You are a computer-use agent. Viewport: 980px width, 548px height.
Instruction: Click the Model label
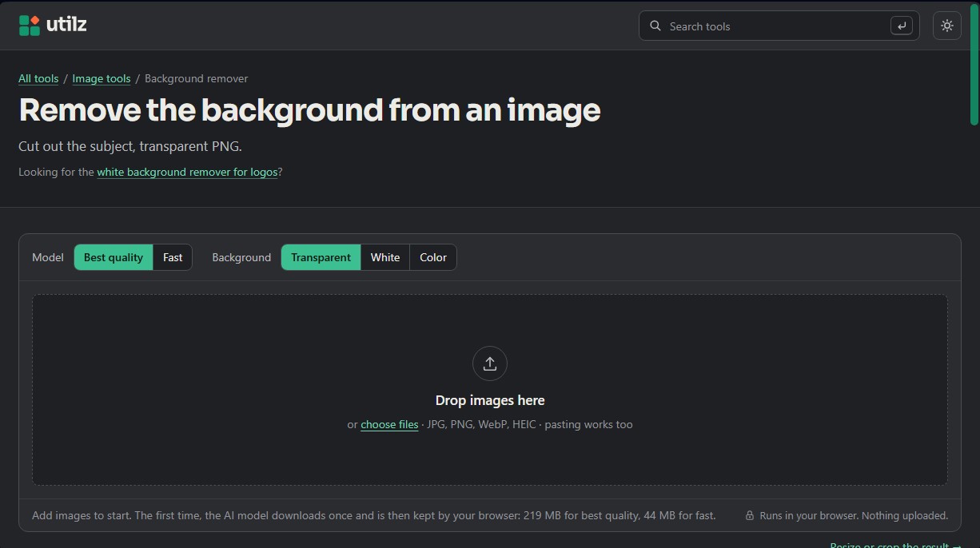[x=48, y=257]
